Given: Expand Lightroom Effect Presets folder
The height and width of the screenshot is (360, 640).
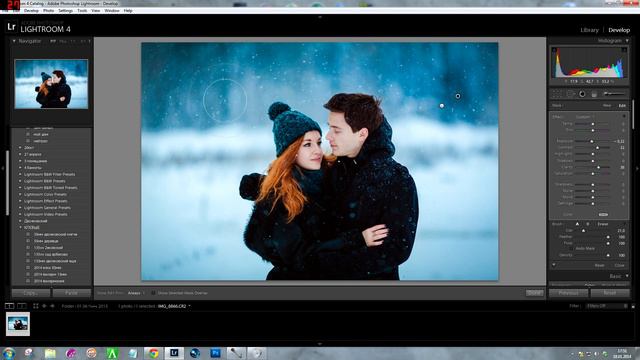Looking at the screenshot, I should coord(20,201).
